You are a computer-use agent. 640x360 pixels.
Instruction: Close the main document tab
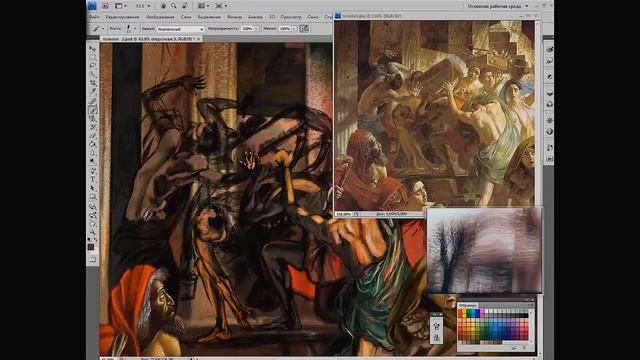click(x=199, y=39)
